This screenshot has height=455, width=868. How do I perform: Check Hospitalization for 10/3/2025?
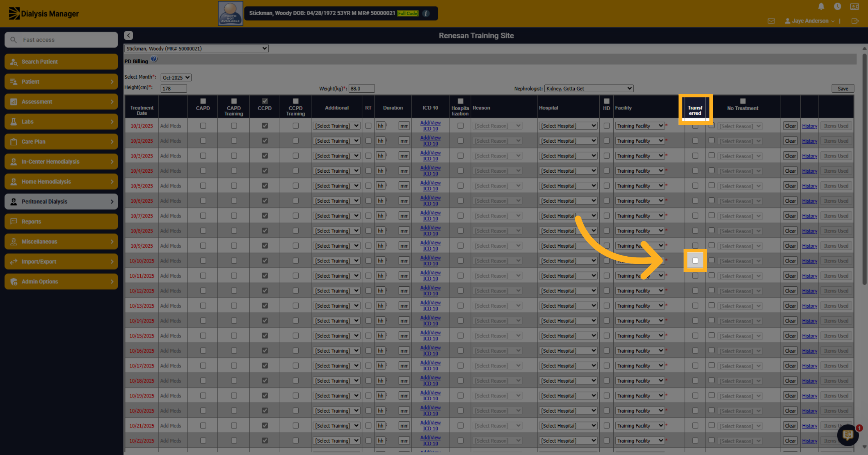[x=460, y=156]
